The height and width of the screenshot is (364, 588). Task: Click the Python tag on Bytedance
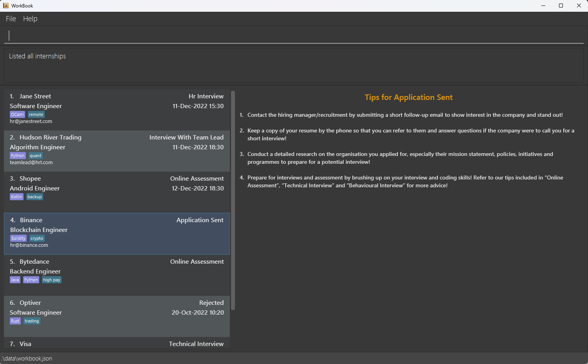[x=31, y=280]
